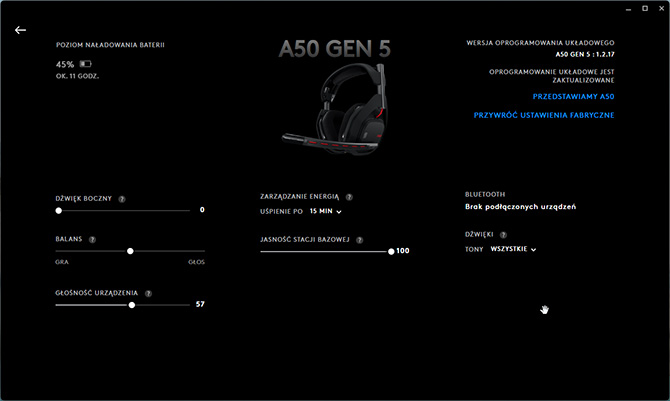Click the battery level icon beside 45%
This screenshot has height=401, width=670.
[x=85, y=64]
